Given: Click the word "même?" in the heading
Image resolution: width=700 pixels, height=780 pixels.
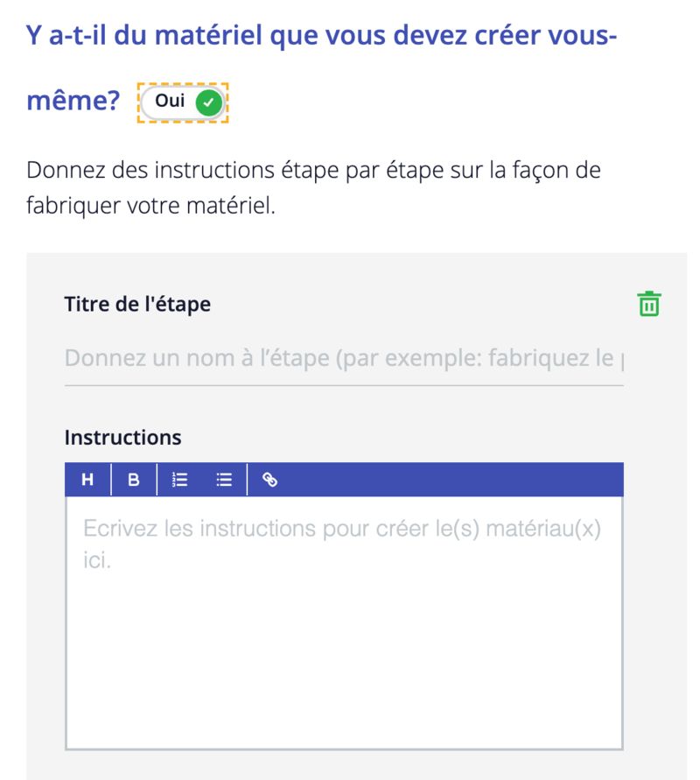Looking at the screenshot, I should (73, 102).
